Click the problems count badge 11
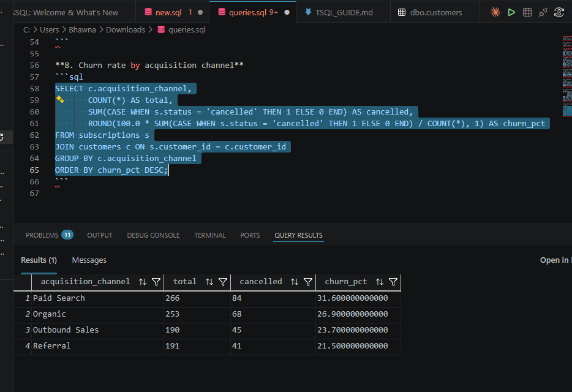Screen dimensions: 572x392 67,235
